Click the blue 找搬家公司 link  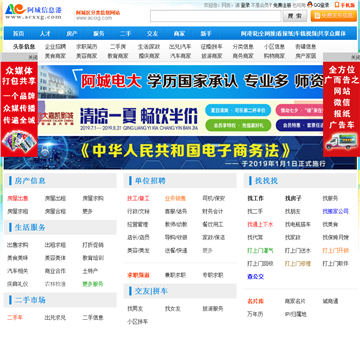[x=336, y=211]
